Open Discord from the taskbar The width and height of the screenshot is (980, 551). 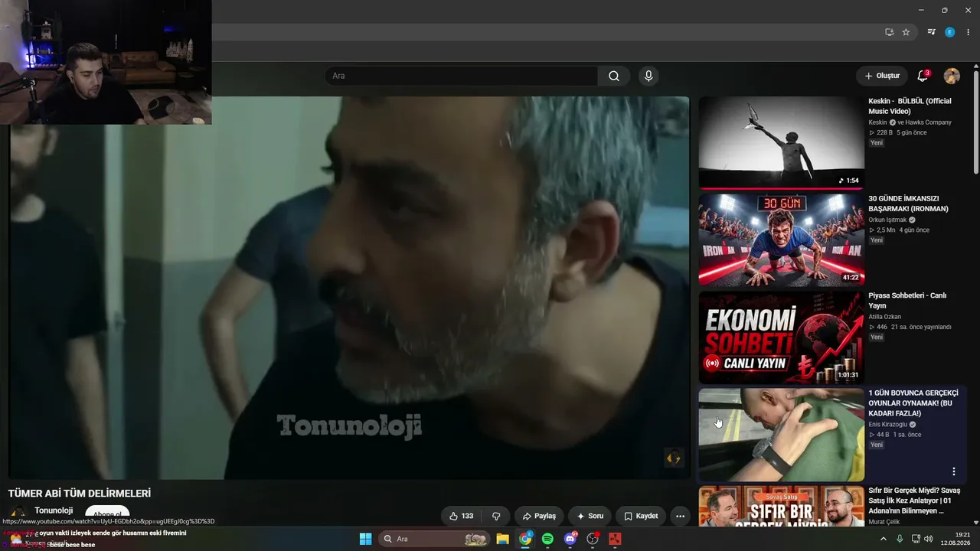(570, 539)
